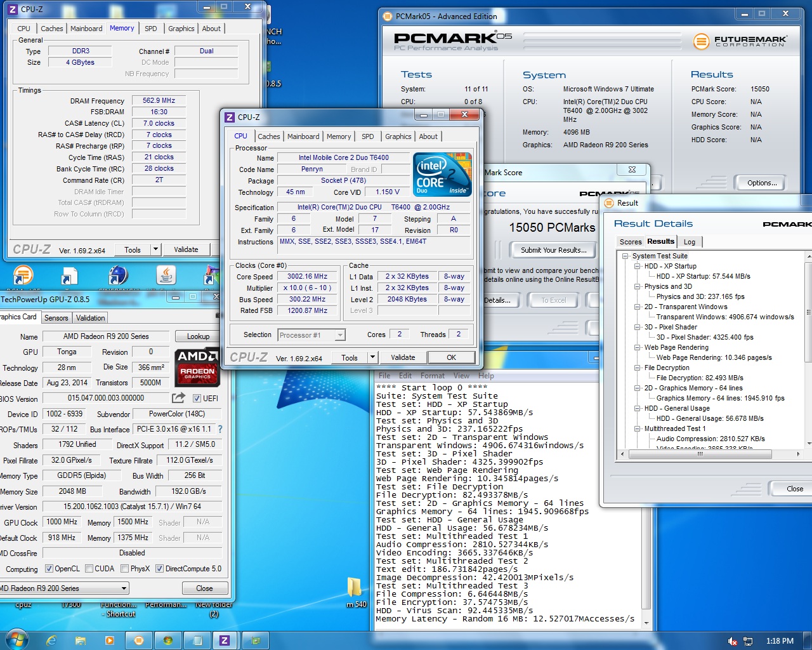Open the 'm 540' folder on the desktop
The height and width of the screenshot is (650, 812).
[x=356, y=592]
